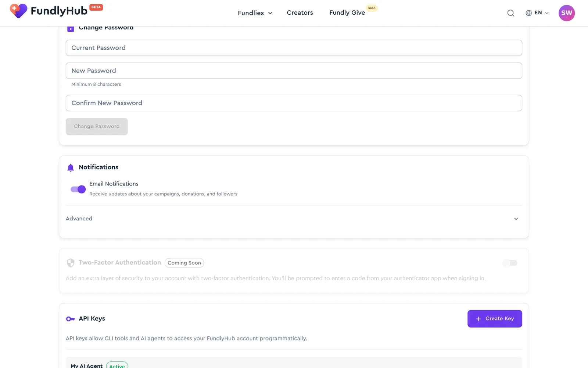Focus the Confirm New Password field
588x368 pixels.
(294, 103)
